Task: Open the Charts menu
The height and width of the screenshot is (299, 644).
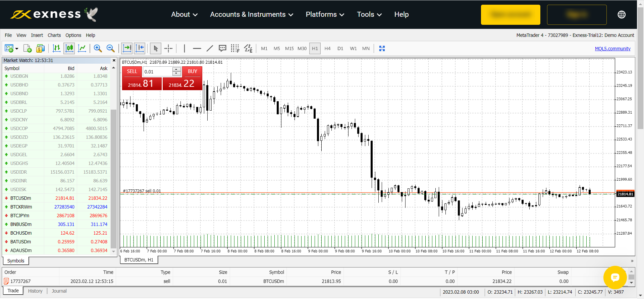Action: coord(54,35)
